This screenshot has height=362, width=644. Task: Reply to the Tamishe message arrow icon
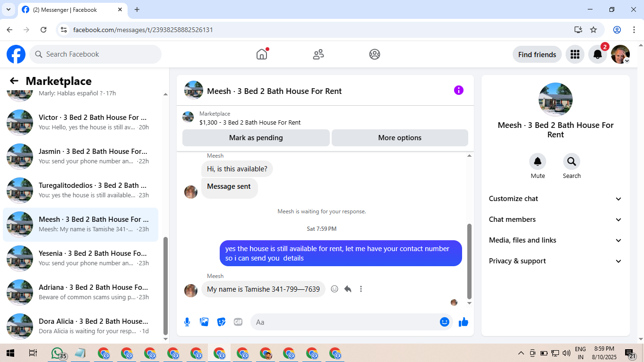348,289
